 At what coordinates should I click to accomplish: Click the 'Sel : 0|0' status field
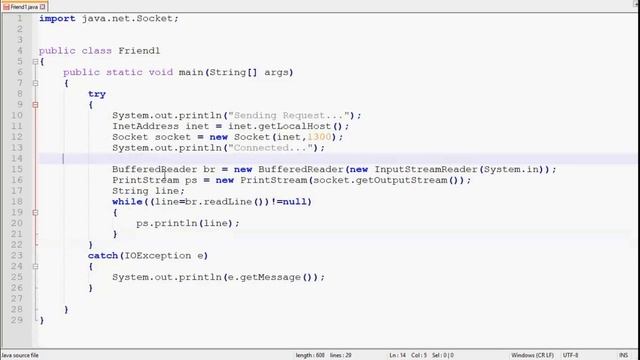coord(443,355)
